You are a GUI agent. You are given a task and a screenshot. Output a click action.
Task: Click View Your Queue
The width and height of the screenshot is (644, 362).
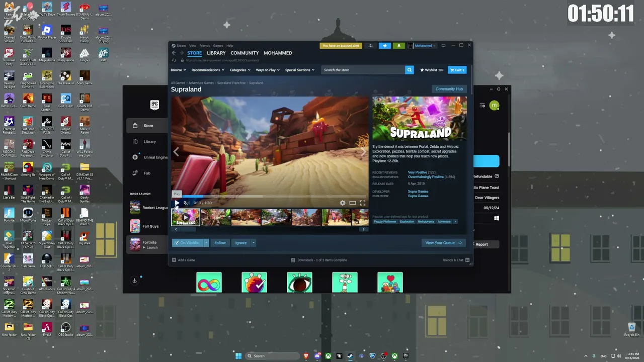click(443, 243)
